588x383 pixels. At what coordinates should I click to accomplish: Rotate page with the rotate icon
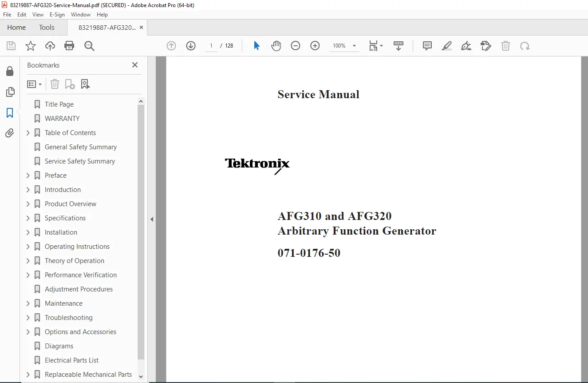[525, 46]
